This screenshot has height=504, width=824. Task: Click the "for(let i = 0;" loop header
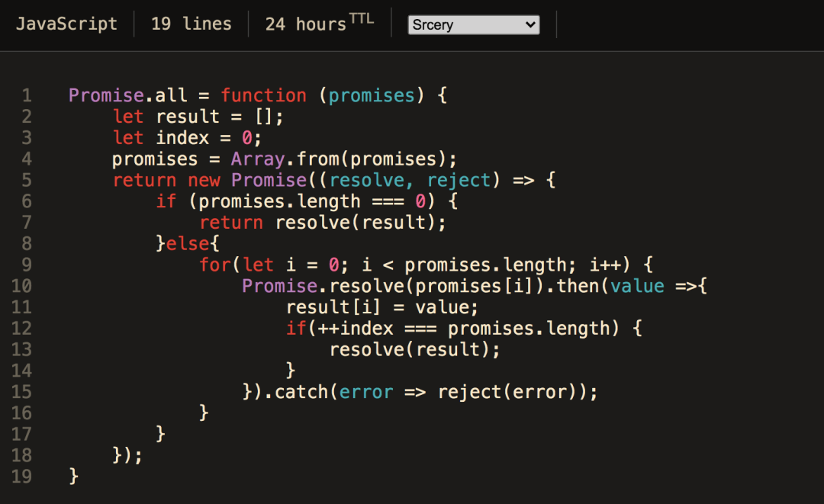tap(273, 265)
